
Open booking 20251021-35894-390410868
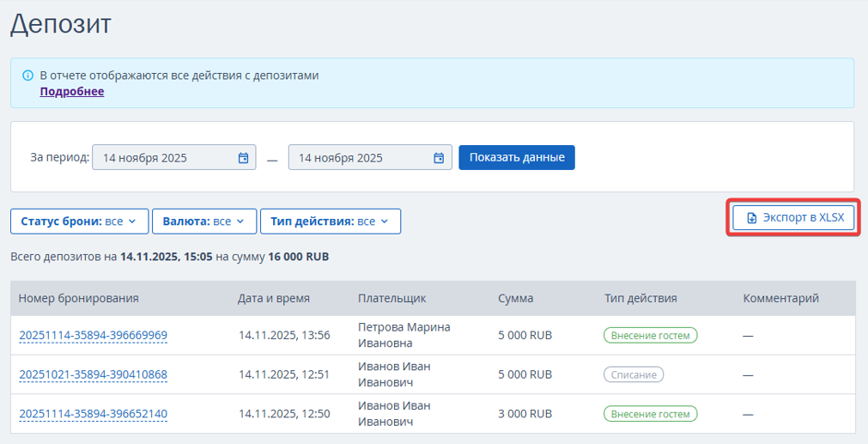(93, 375)
